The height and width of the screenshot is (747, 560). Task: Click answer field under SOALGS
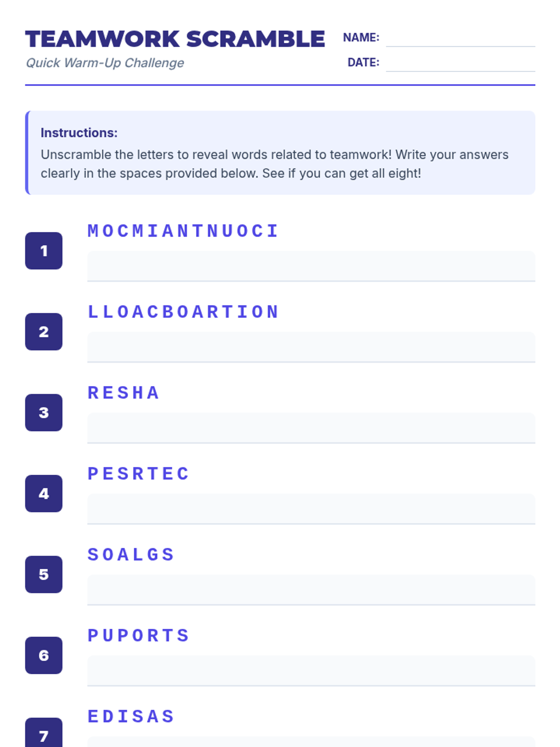tap(311, 590)
